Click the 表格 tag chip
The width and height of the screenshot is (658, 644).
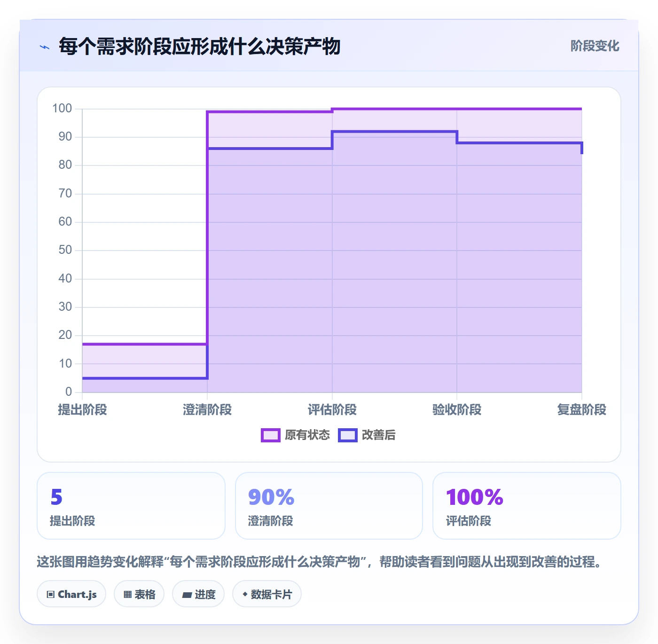point(139,594)
